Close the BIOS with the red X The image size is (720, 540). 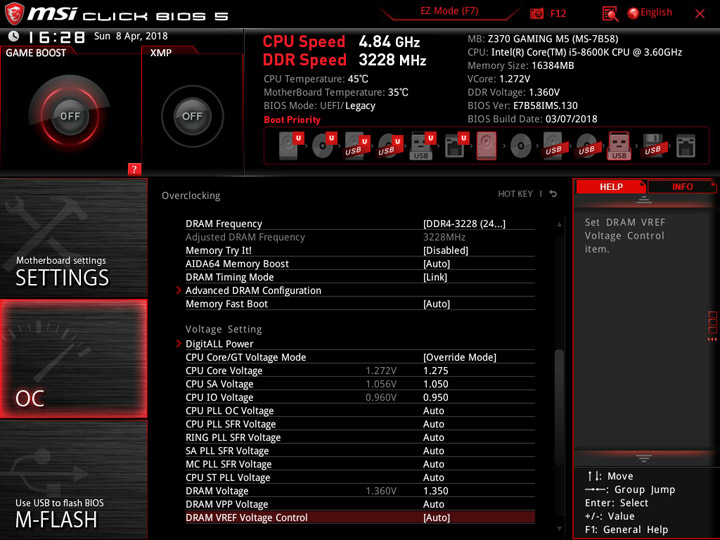coord(699,14)
